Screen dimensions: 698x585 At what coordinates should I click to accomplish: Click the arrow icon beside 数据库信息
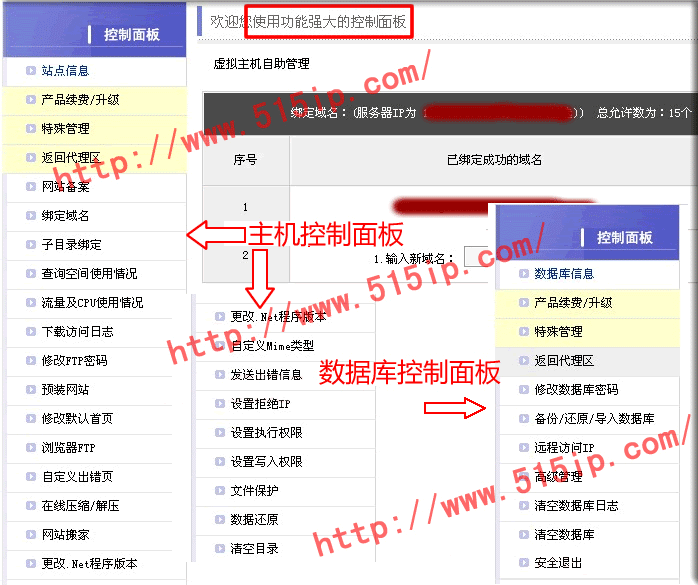click(520, 274)
